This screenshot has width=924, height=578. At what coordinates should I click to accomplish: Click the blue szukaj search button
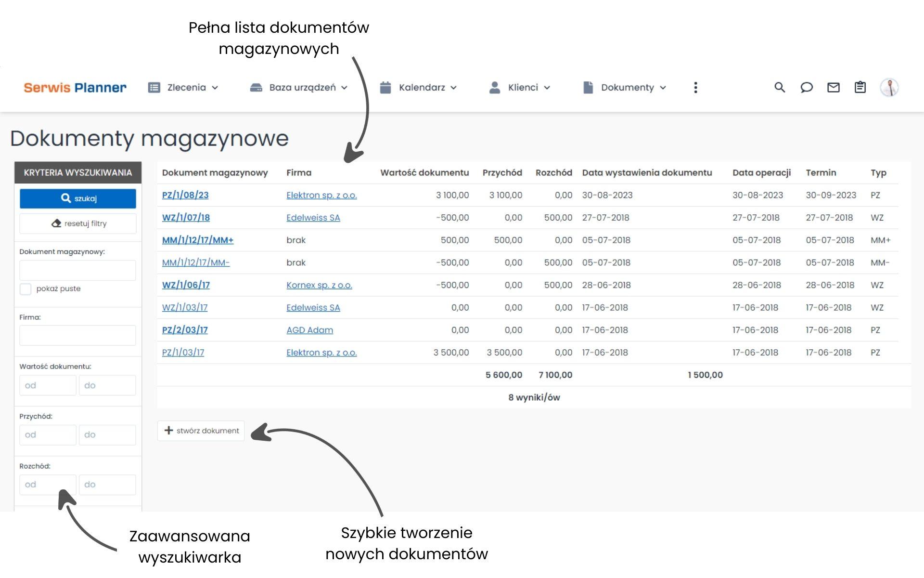78,198
